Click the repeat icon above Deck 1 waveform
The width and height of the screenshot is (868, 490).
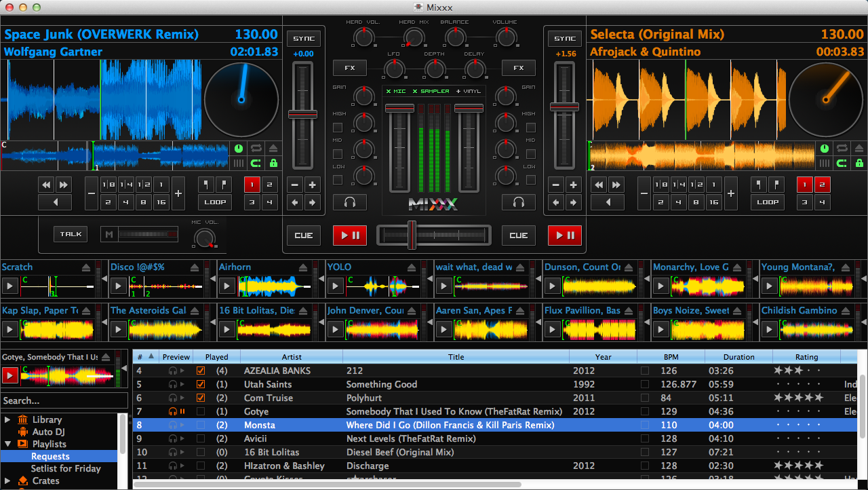pos(256,148)
